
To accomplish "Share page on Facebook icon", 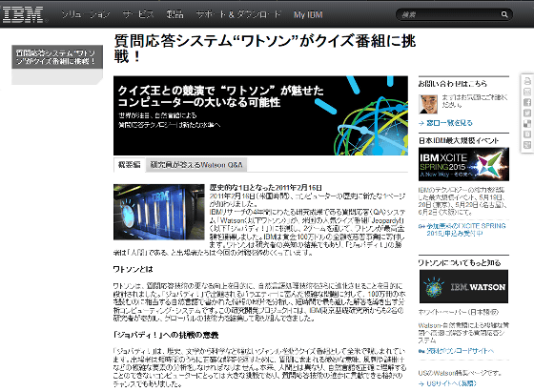I will [x=526, y=102].
